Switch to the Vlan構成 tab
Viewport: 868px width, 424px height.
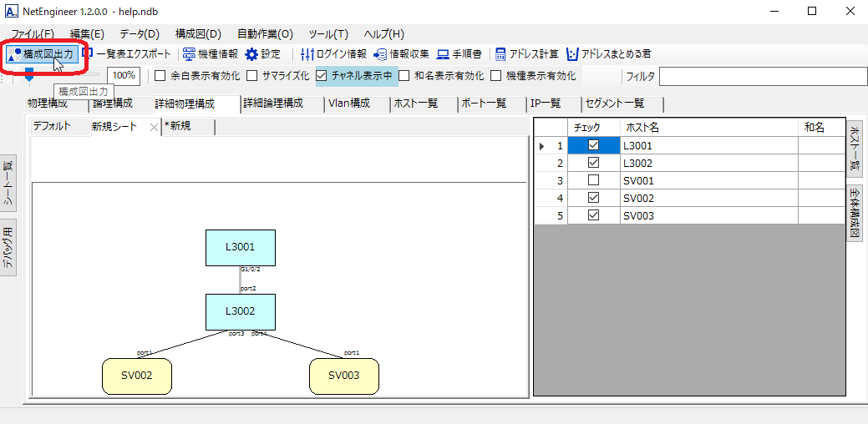[x=355, y=103]
